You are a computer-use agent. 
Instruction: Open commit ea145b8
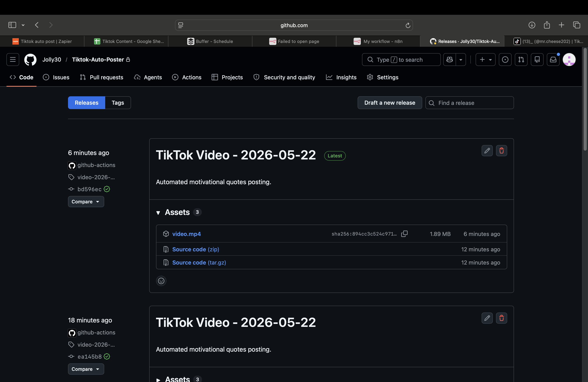89,357
